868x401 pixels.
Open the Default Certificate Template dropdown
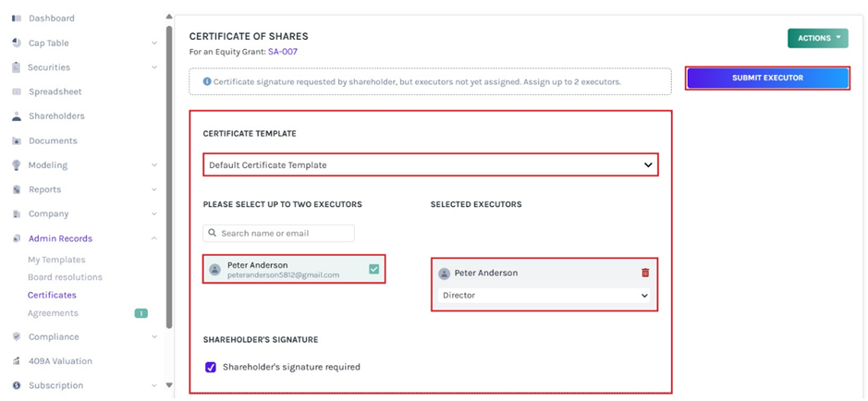click(430, 165)
